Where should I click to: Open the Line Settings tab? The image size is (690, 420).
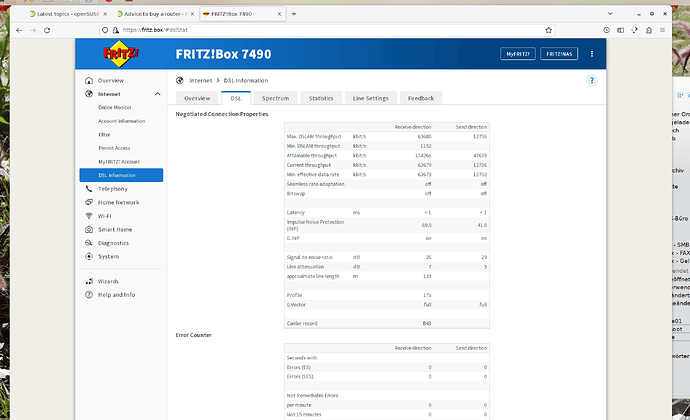(x=371, y=98)
